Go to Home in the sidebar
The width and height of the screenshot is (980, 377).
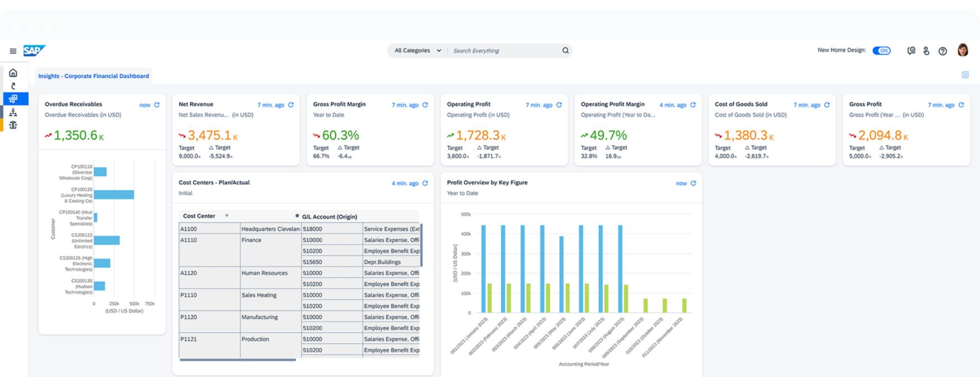[x=13, y=73]
